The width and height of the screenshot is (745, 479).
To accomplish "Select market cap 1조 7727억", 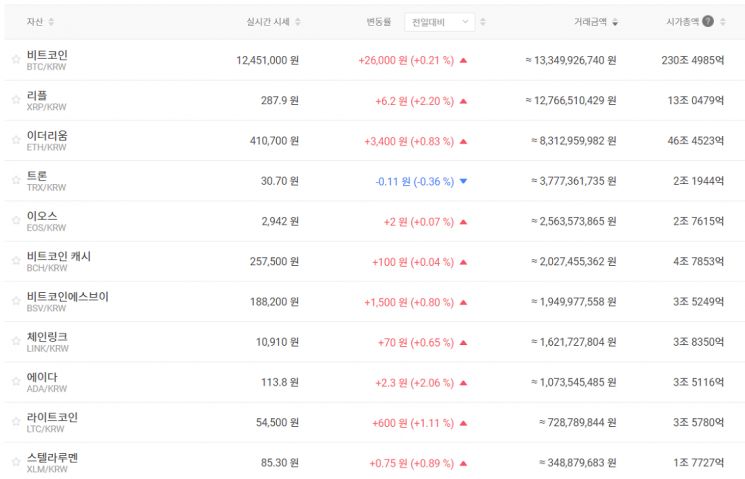I will pos(698,463).
